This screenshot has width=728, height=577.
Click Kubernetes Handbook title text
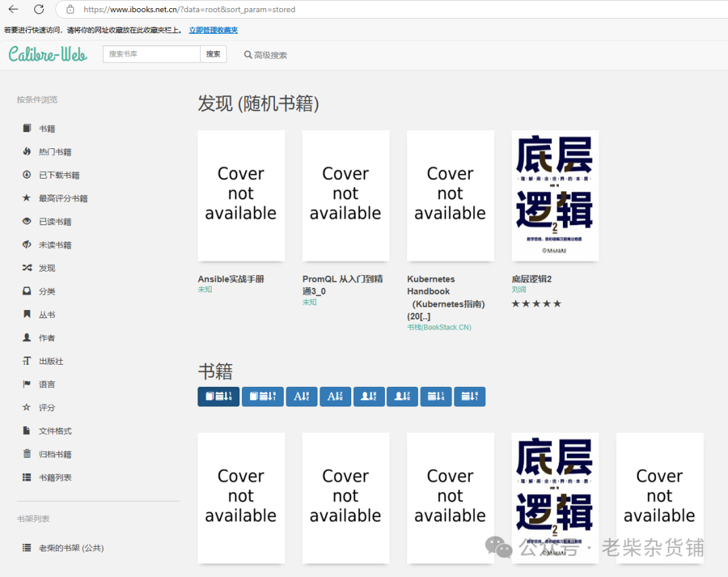(446, 297)
